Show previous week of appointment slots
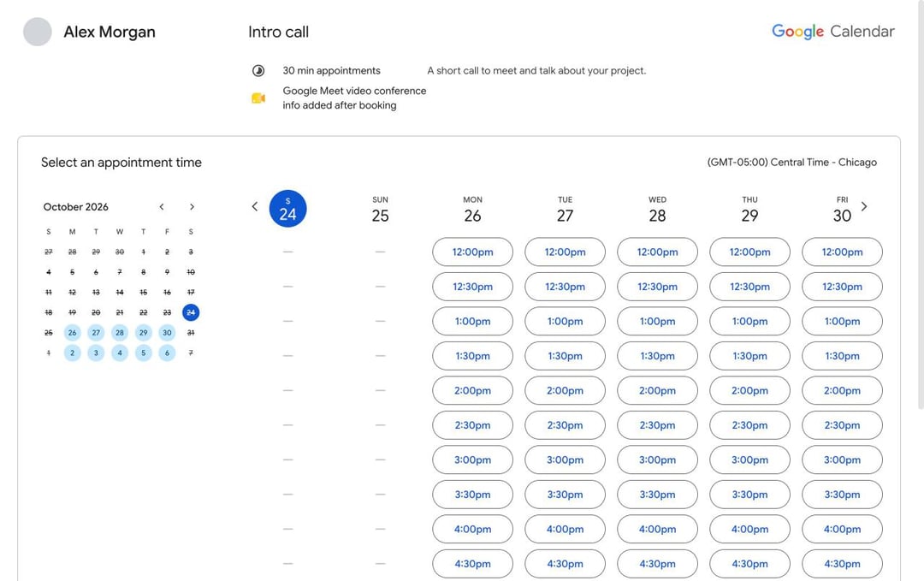The image size is (924, 581). pos(255,206)
